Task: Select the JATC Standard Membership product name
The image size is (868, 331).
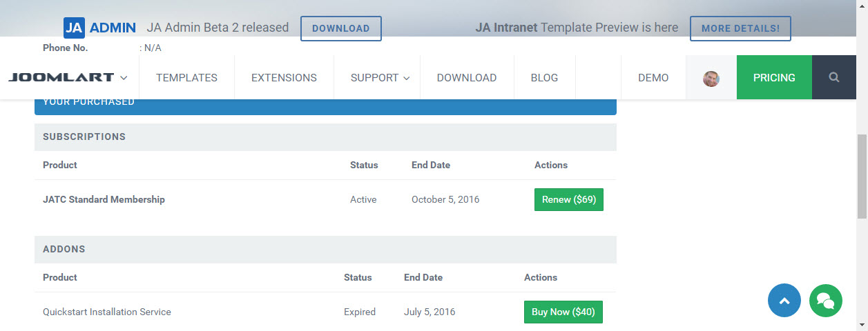Action: click(x=104, y=199)
